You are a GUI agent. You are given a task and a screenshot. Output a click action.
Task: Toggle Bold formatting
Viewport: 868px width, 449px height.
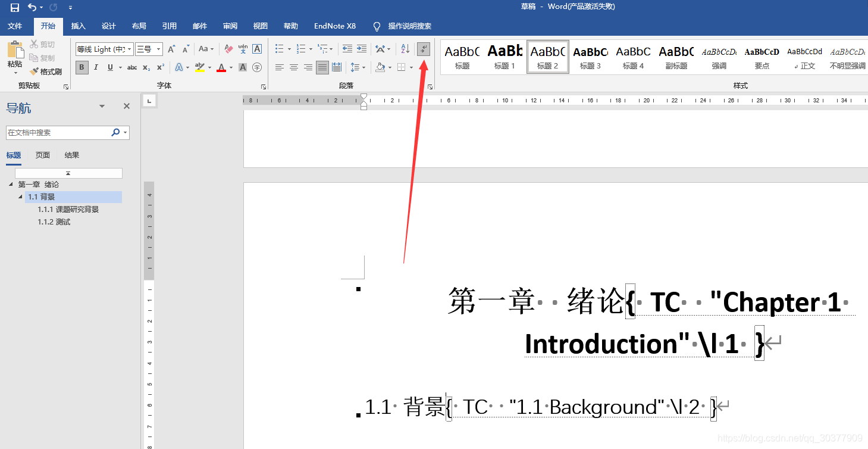(x=82, y=68)
